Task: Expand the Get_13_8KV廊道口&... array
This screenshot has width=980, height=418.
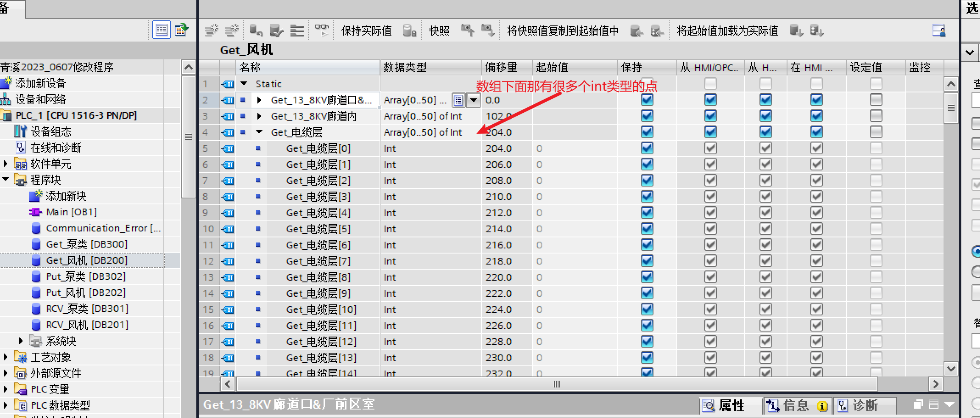Action: [259, 100]
